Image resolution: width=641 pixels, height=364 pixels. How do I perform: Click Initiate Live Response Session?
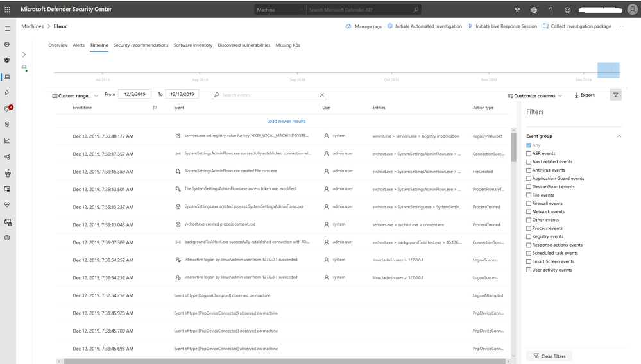502,26
